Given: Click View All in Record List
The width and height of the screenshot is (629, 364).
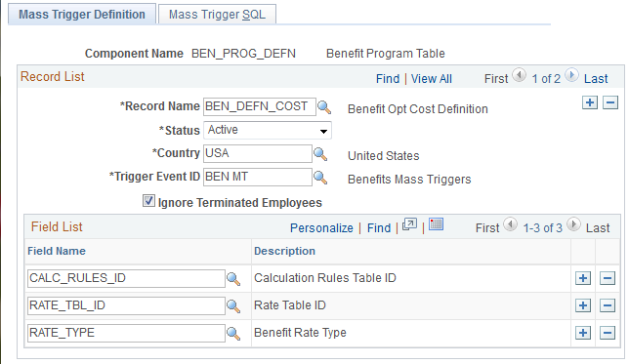Looking at the screenshot, I should 432,79.
